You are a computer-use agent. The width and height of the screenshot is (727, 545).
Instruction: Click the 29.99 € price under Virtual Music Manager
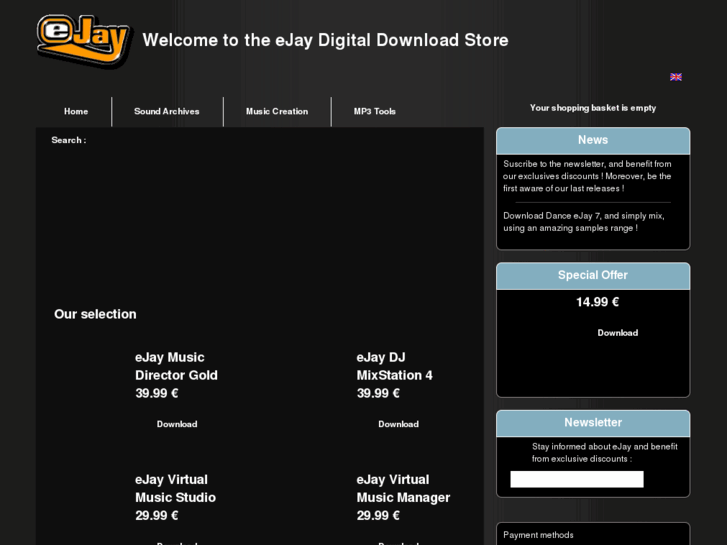point(378,515)
